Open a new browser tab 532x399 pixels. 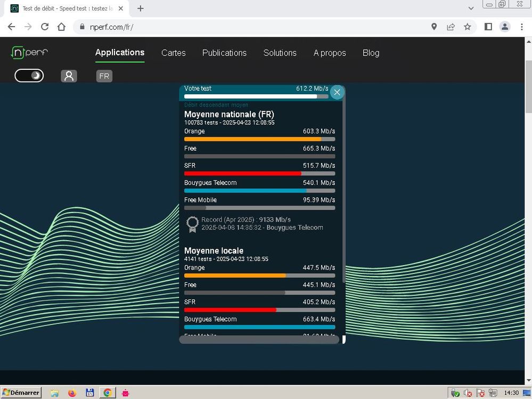point(141,9)
